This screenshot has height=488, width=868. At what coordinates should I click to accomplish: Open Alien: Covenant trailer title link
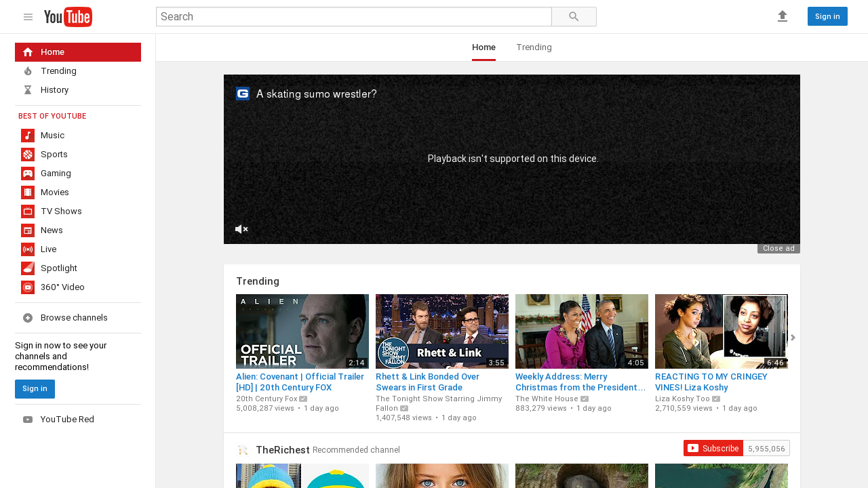[x=302, y=382]
